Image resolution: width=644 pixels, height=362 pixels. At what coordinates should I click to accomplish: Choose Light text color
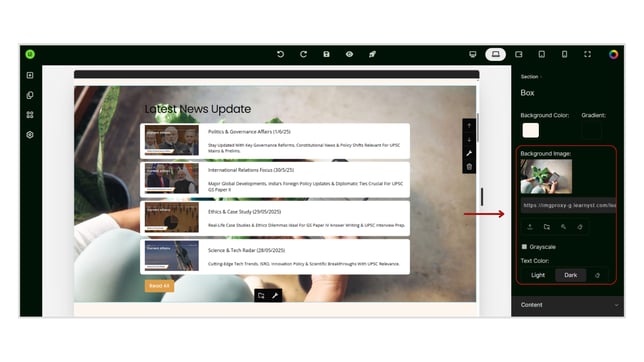[538, 275]
